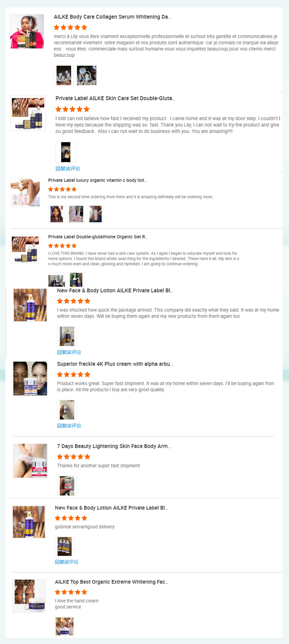Open AILKE Body Care Collagen Serum product image
This screenshot has width=289, height=644.
coord(27,31)
